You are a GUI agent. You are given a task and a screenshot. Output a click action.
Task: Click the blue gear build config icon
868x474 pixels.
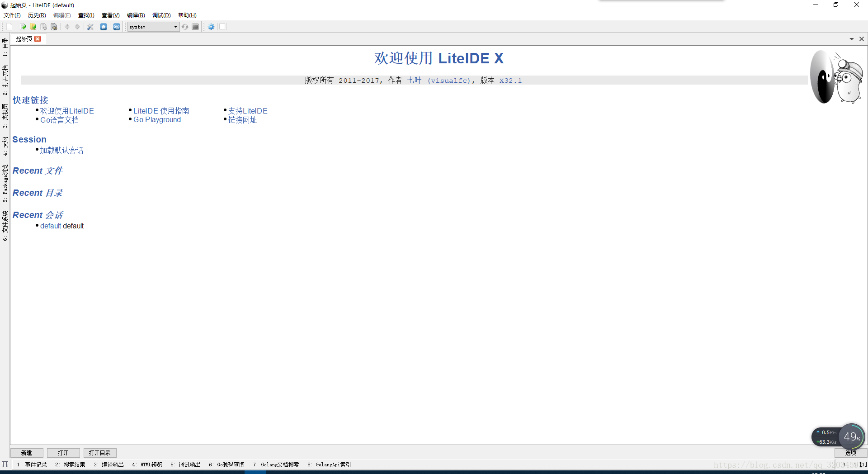[211, 27]
